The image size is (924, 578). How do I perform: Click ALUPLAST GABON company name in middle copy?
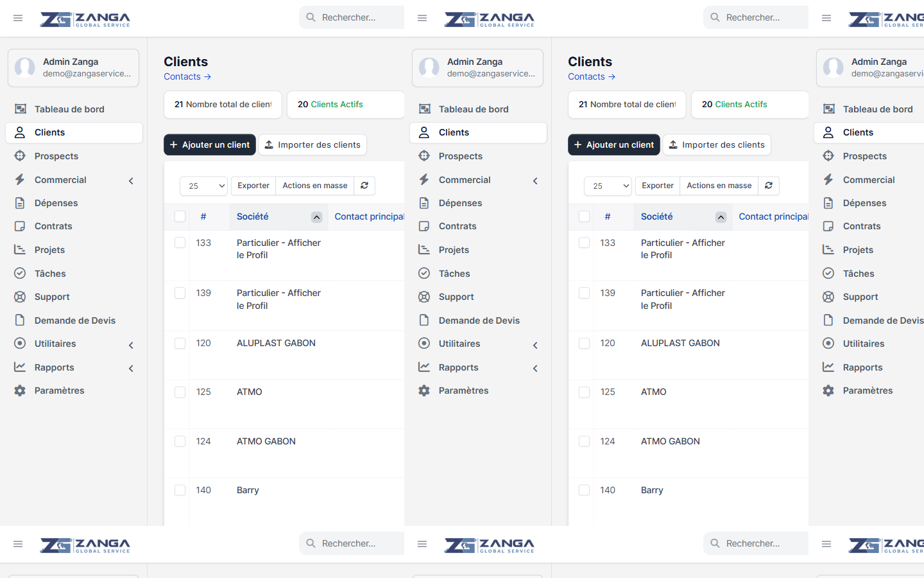[x=680, y=343]
